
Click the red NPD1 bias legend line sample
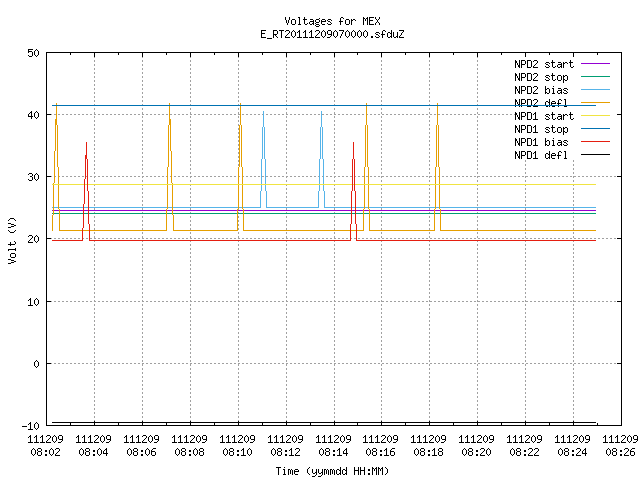(x=595, y=142)
